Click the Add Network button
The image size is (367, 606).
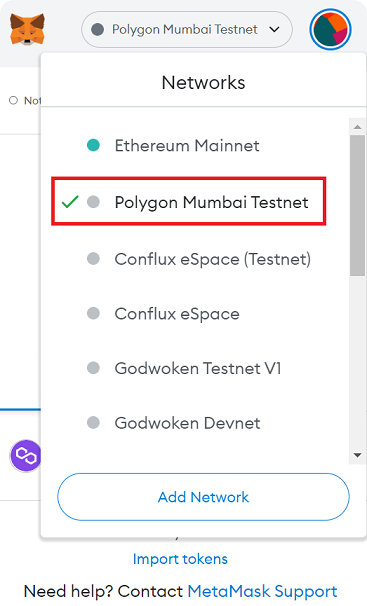pyautogui.click(x=204, y=497)
